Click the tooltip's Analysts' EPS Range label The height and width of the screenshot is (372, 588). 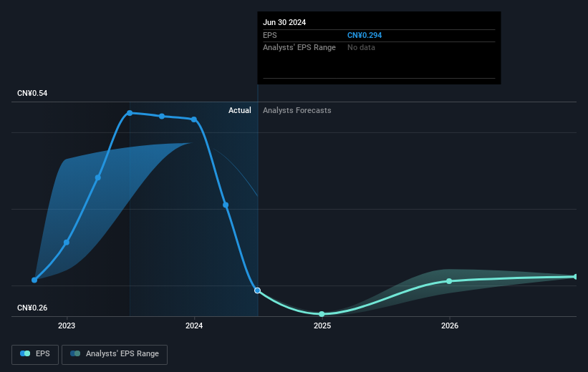(299, 48)
